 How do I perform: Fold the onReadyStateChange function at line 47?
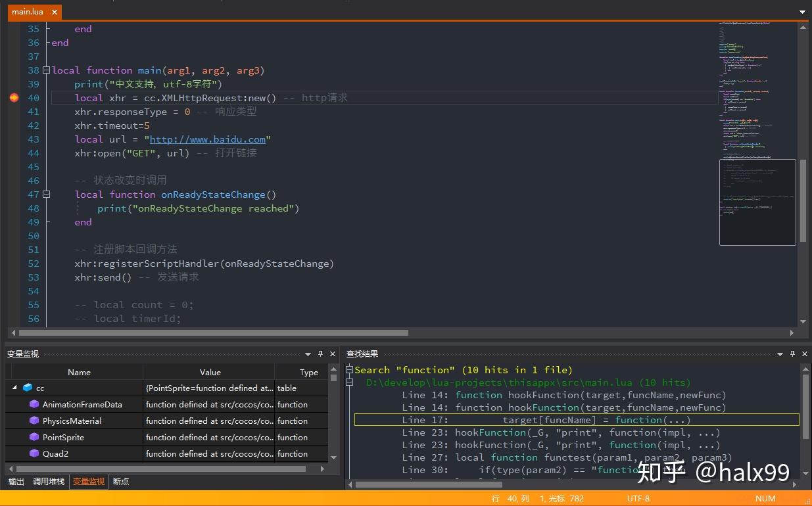click(x=46, y=195)
